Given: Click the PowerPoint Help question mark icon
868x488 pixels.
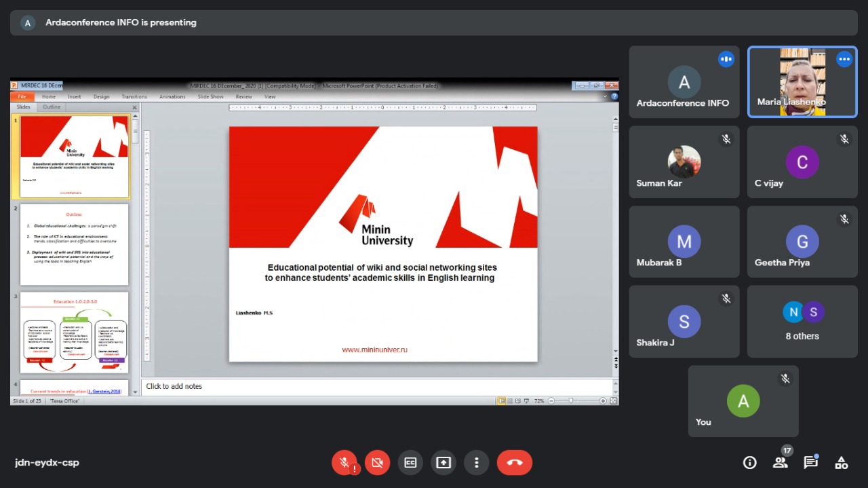Looking at the screenshot, I should (614, 97).
